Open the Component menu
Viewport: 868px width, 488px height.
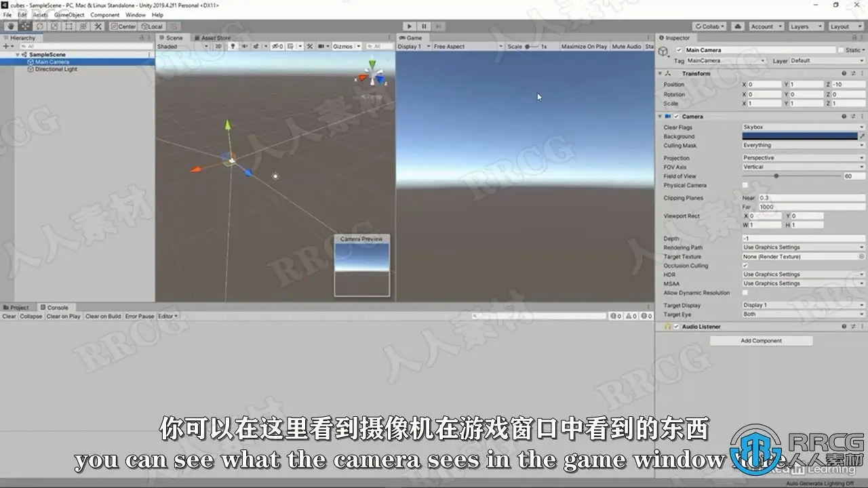(105, 15)
